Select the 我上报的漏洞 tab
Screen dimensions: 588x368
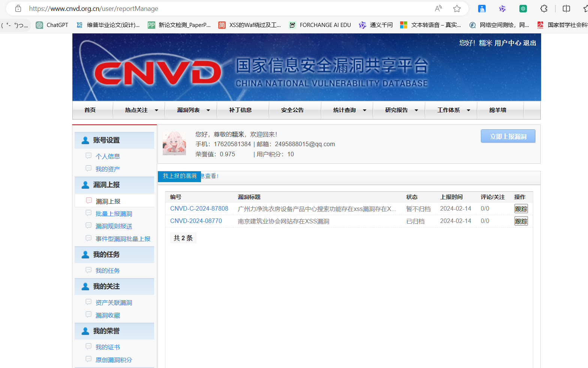point(179,176)
